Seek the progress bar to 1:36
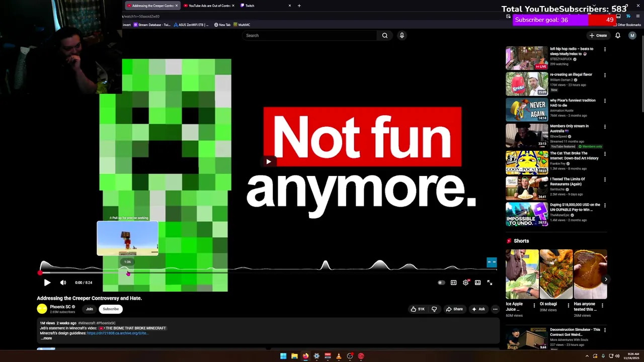644x362 pixels. tap(128, 273)
